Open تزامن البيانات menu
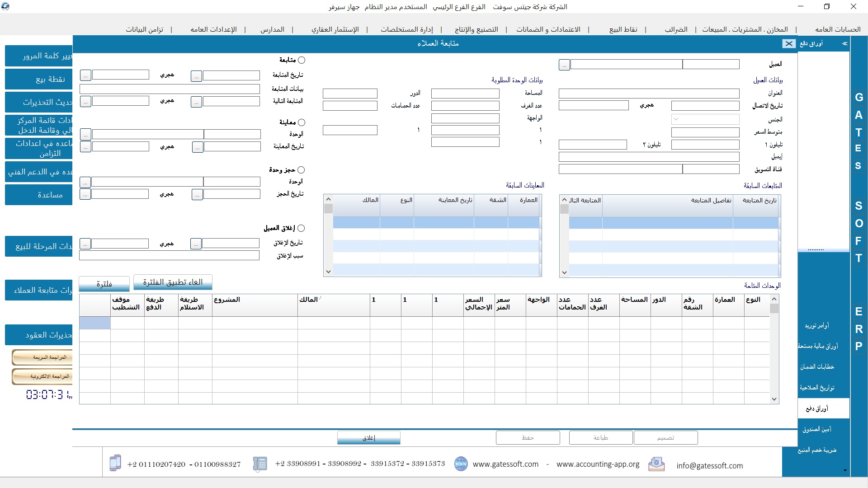This screenshot has width=868, height=488. click(145, 29)
